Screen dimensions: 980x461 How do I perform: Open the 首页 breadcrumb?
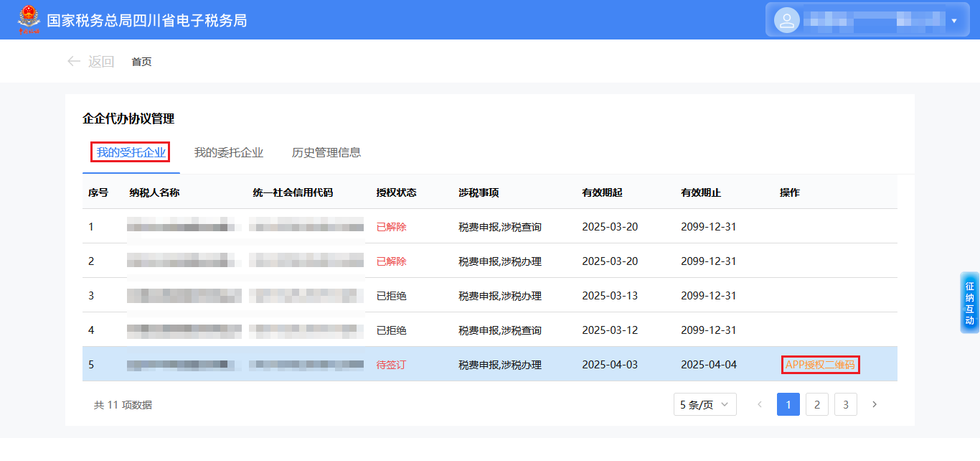click(141, 62)
